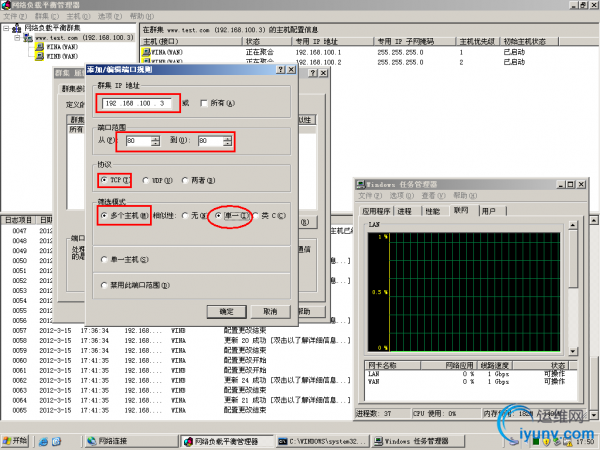Collapse the NLB clusters root tree node
The height and width of the screenshot is (450, 600).
(x=6, y=28)
